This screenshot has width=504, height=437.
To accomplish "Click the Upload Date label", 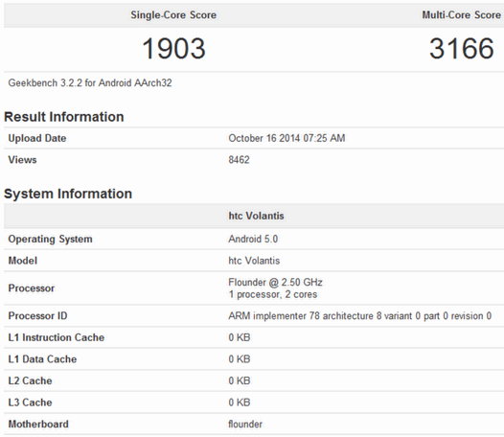I will click(37, 138).
